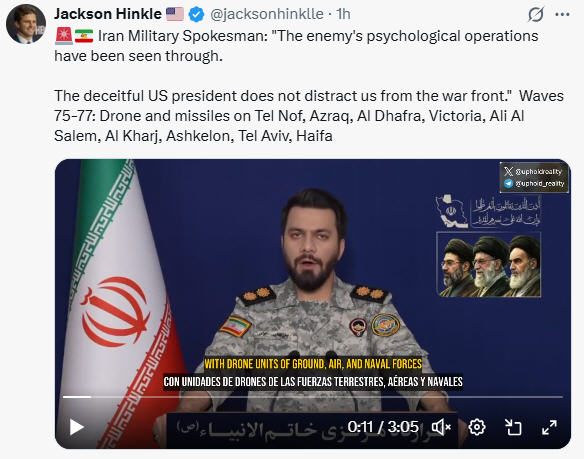Open the three-dot more options menu

coord(562,15)
